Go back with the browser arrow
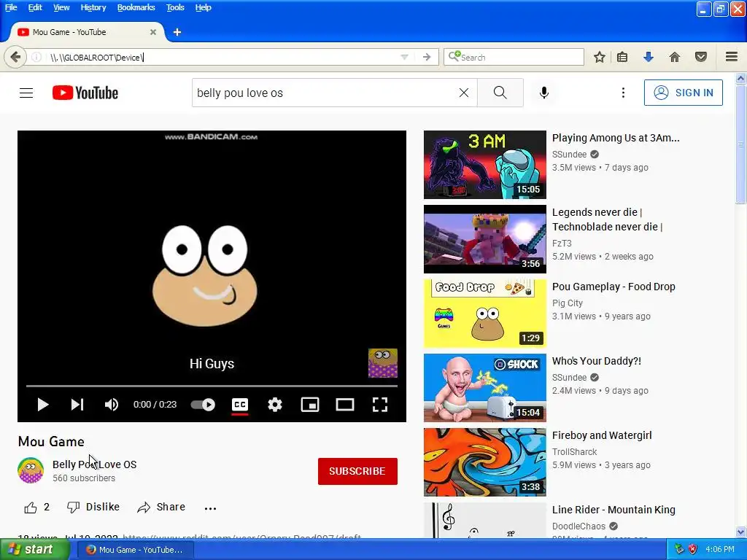 pos(15,57)
